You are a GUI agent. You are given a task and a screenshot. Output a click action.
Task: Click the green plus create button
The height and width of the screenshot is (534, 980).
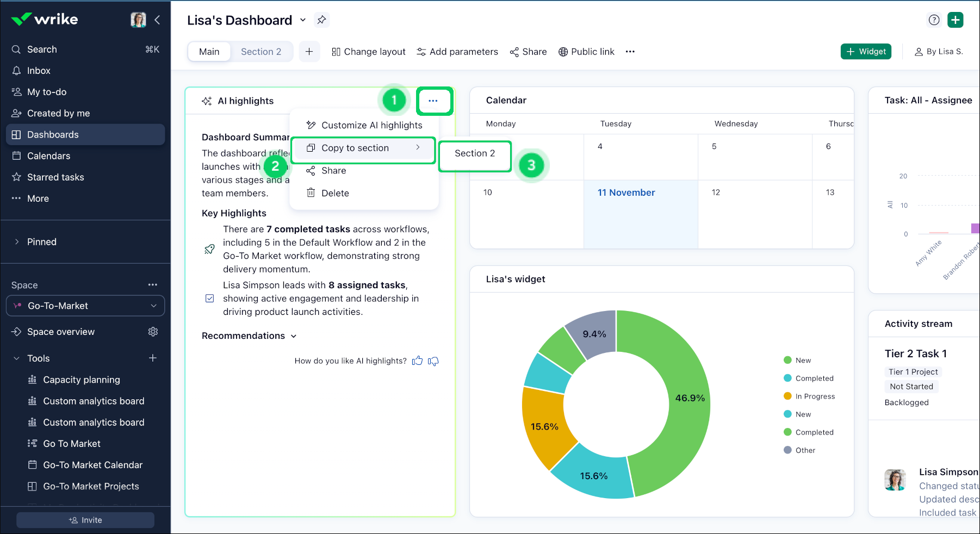(955, 20)
